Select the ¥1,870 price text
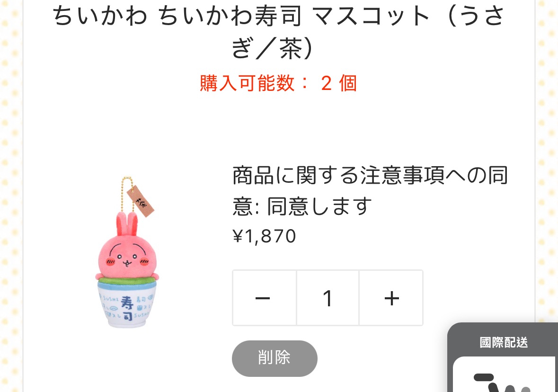The image size is (558, 392). (x=264, y=236)
